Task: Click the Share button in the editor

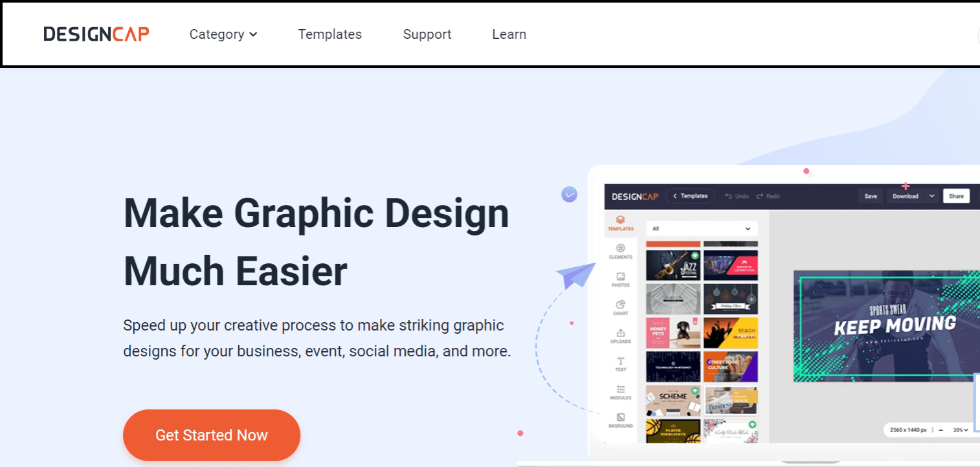Action: pos(956,196)
